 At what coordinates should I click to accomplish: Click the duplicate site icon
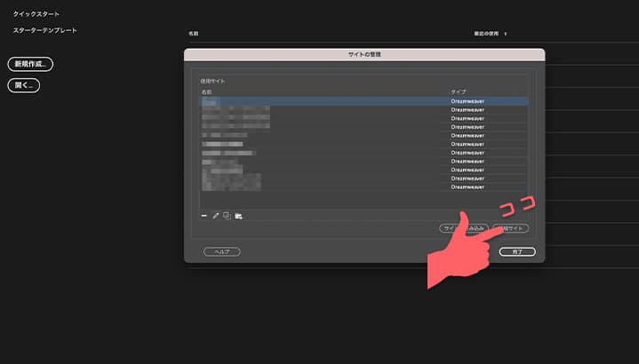(x=227, y=216)
